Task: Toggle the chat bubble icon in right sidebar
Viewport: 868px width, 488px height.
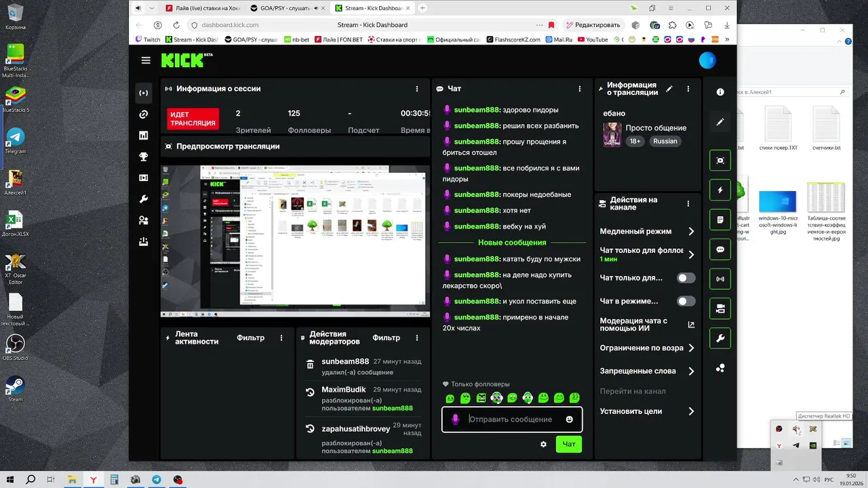Action: click(x=720, y=249)
